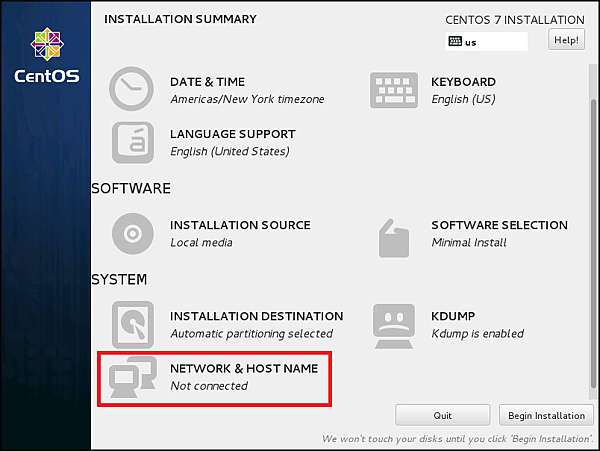Click the Network & Host Name computers icon
The height and width of the screenshot is (451, 600).
coord(133,377)
